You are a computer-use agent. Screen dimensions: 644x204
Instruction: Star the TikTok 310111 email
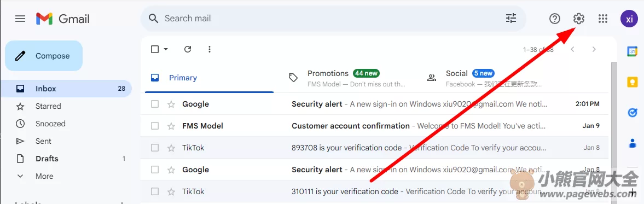(171, 191)
